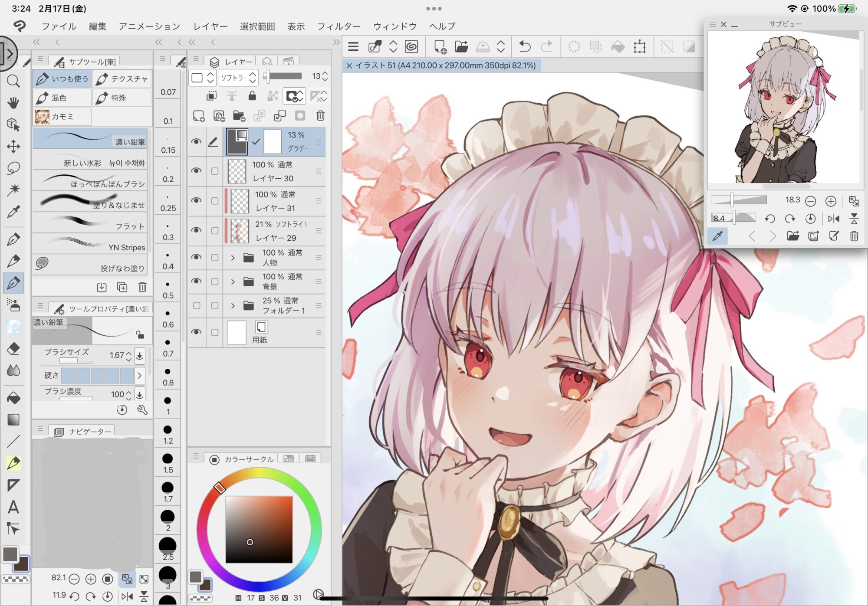Image resolution: width=868 pixels, height=606 pixels.
Task: Select the Hand move tool
Action: (13, 103)
